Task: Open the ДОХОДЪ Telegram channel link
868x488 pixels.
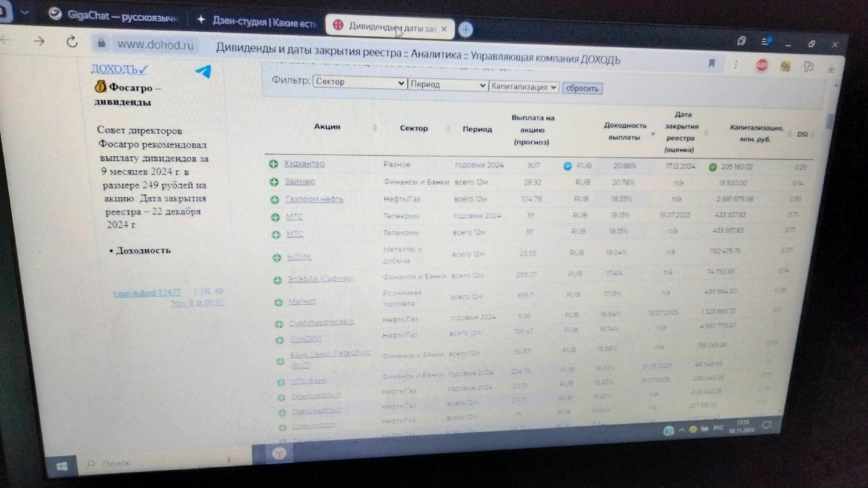Action: coord(119,69)
